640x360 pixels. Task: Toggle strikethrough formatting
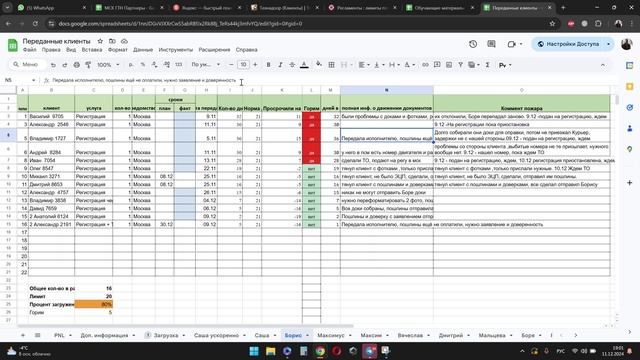tap(292, 65)
